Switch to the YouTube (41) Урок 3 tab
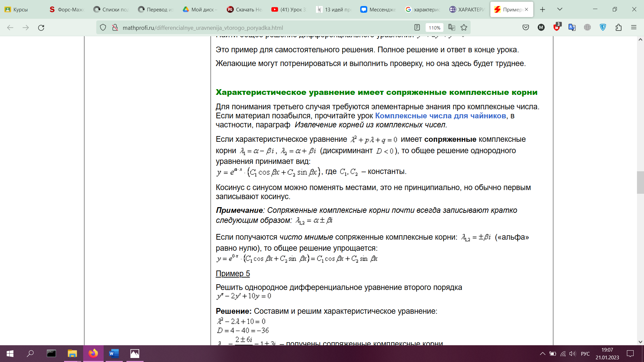 289,9
